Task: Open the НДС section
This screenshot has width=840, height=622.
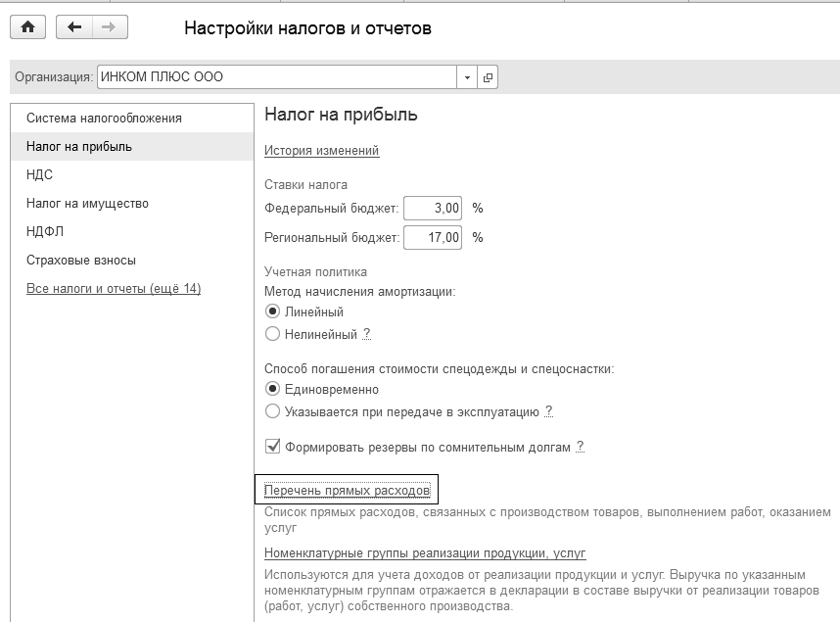Action: pos(40,175)
